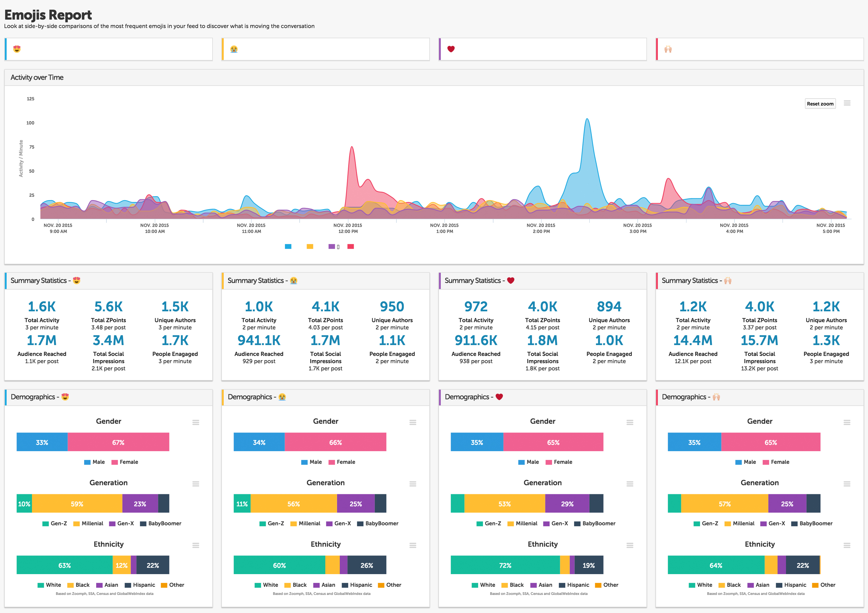
Task: Open Ethnicity chart menu in heart-eyes Demographics
Action: 195,545
